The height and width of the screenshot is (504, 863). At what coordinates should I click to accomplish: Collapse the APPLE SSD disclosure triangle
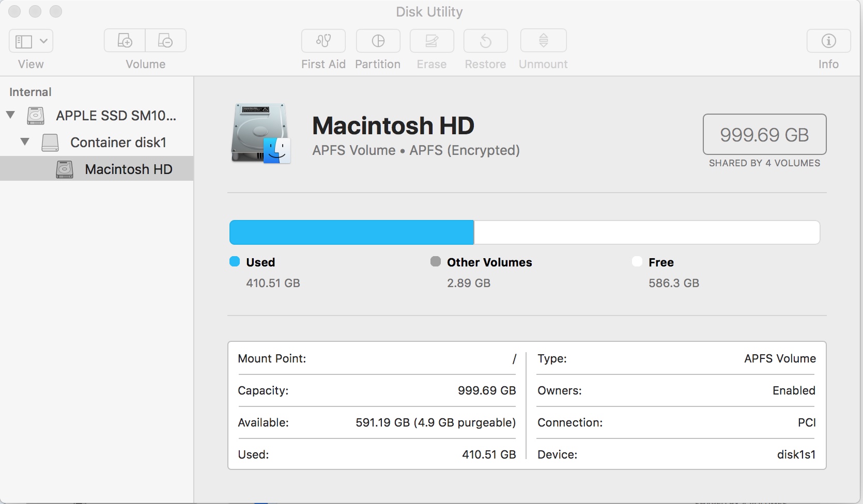[10, 115]
